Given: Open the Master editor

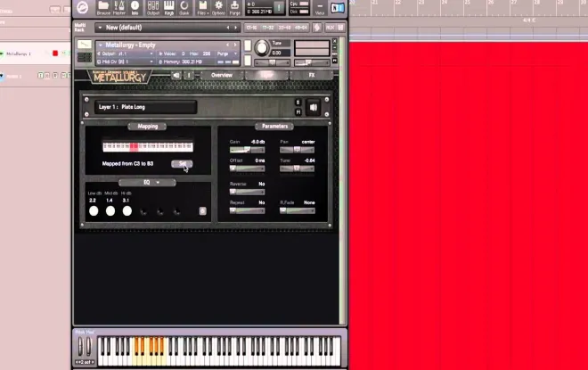Looking at the screenshot, I should pyautogui.click(x=119, y=8).
